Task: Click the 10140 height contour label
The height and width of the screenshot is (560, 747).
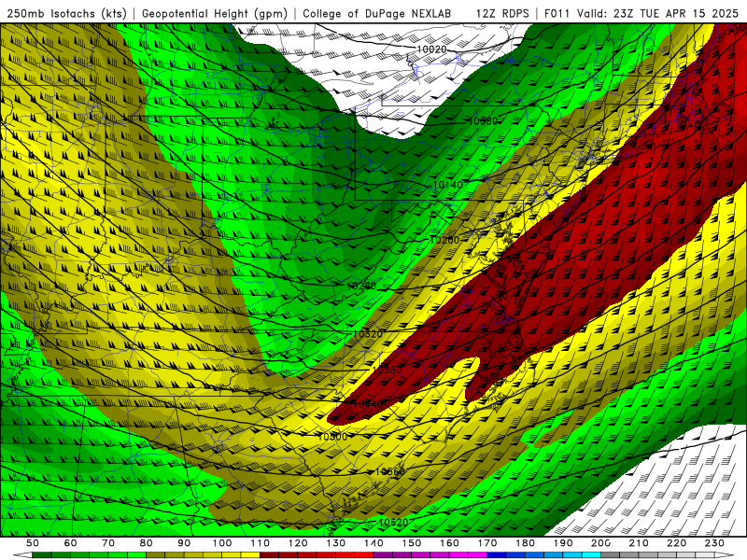Action: 447,185
